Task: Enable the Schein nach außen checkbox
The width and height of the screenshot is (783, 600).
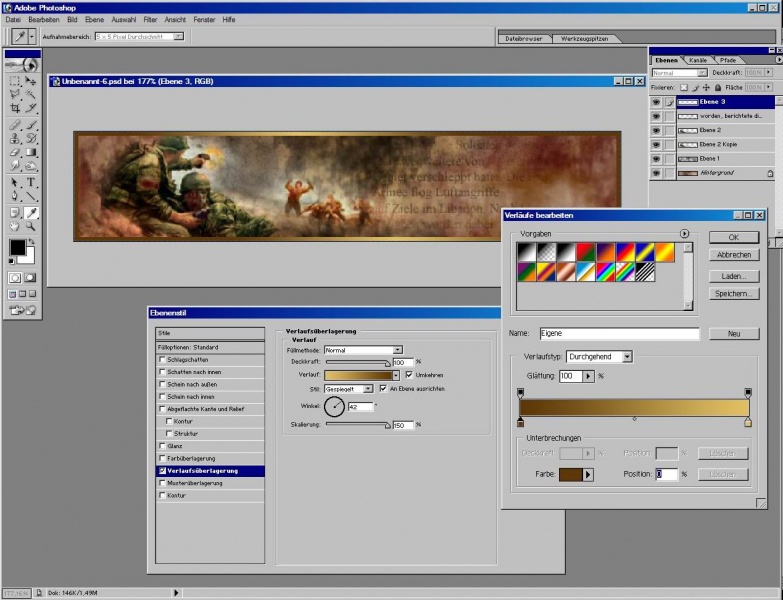Action: click(162, 384)
